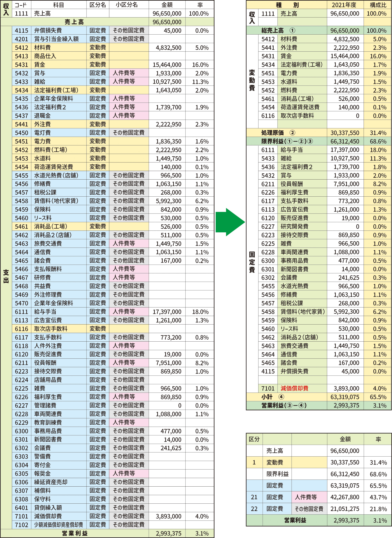Screen dimensions: 392x538
Task: Select 63,319,075 in the 小計 ④ row
Action: click(345, 397)
